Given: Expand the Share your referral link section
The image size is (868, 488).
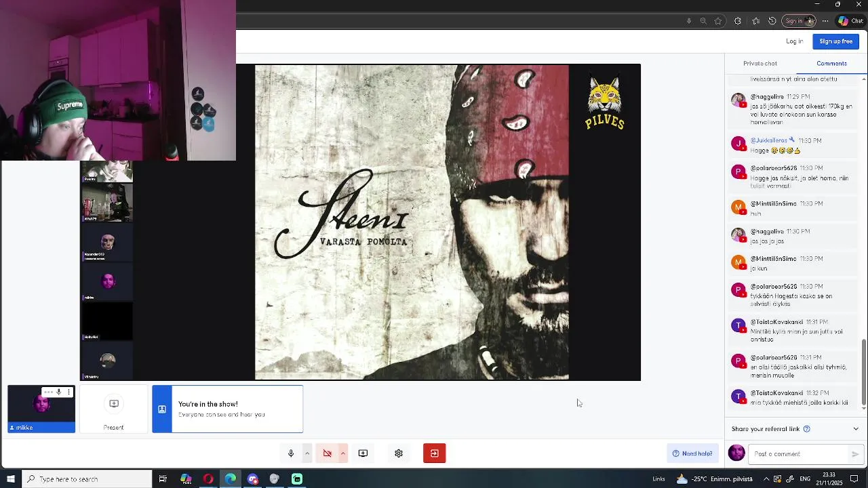Looking at the screenshot, I should point(856,429).
